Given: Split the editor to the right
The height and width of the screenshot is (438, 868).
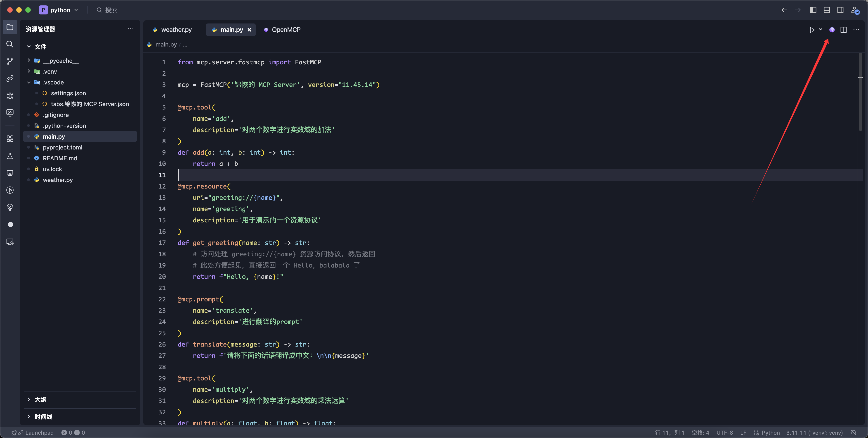Looking at the screenshot, I should pos(843,30).
